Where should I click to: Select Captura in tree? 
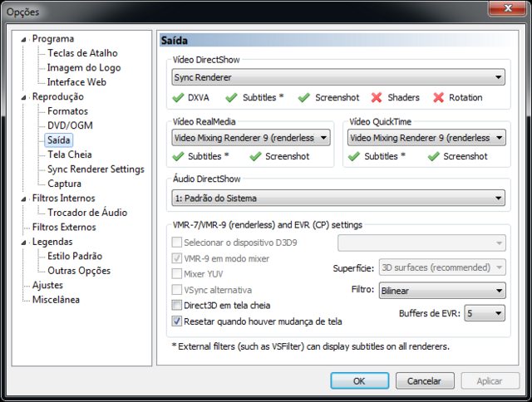64,184
